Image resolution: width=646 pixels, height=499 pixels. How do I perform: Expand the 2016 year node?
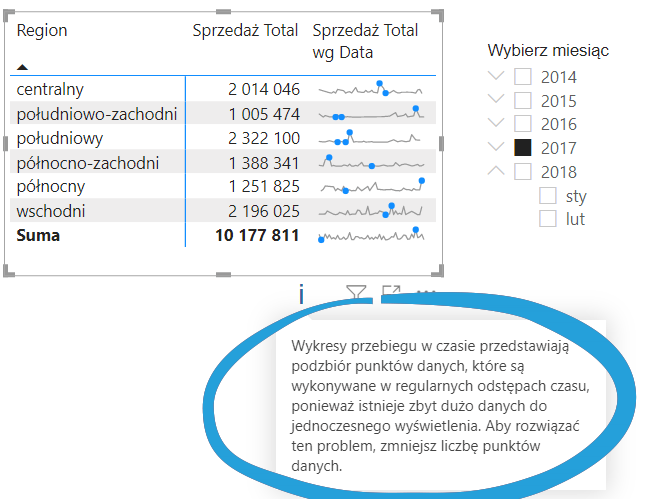[x=496, y=124]
